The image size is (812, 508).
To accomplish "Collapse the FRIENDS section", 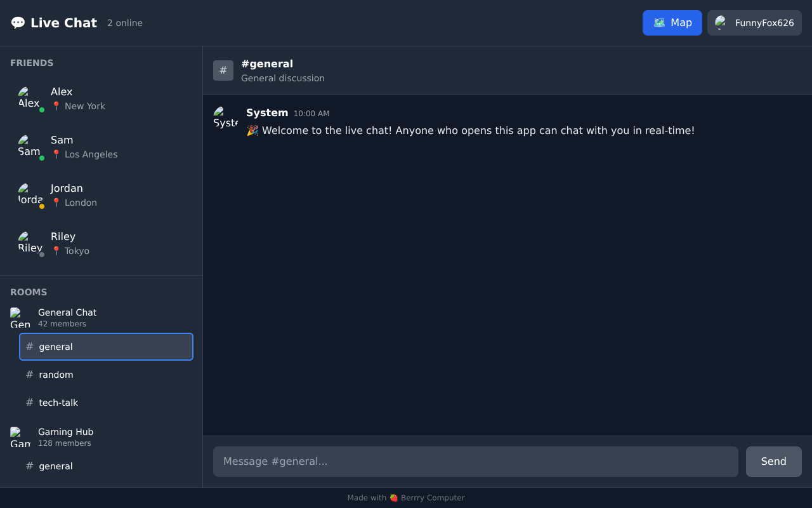I will click(32, 63).
